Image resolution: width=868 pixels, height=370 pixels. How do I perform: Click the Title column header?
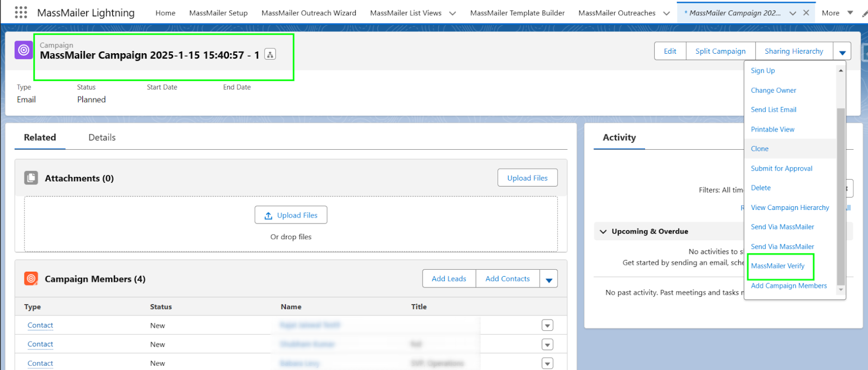click(x=419, y=307)
